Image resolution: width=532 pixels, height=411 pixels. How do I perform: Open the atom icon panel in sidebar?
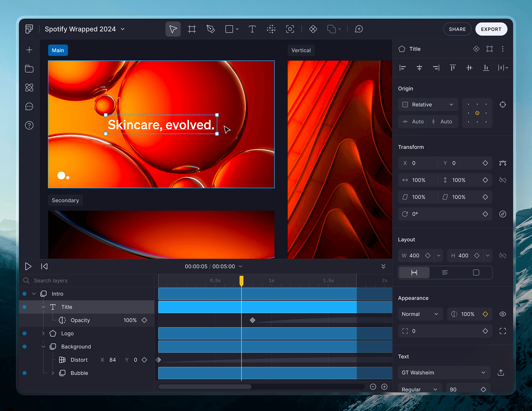click(29, 88)
